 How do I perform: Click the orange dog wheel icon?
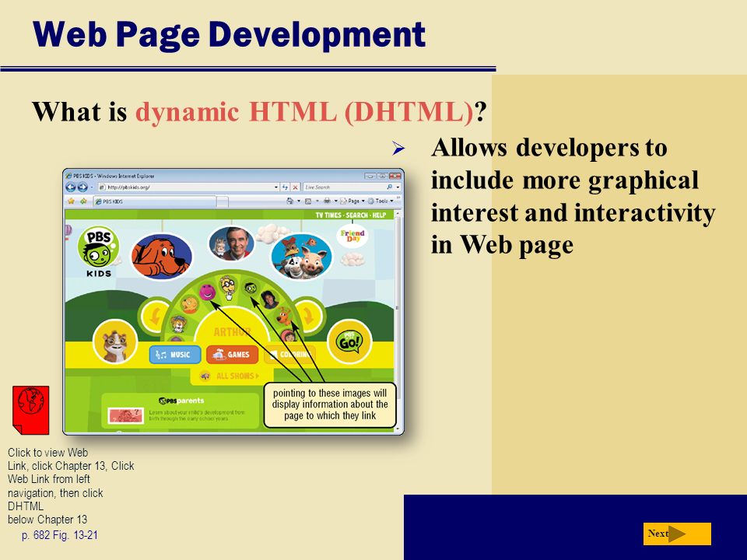click(285, 317)
